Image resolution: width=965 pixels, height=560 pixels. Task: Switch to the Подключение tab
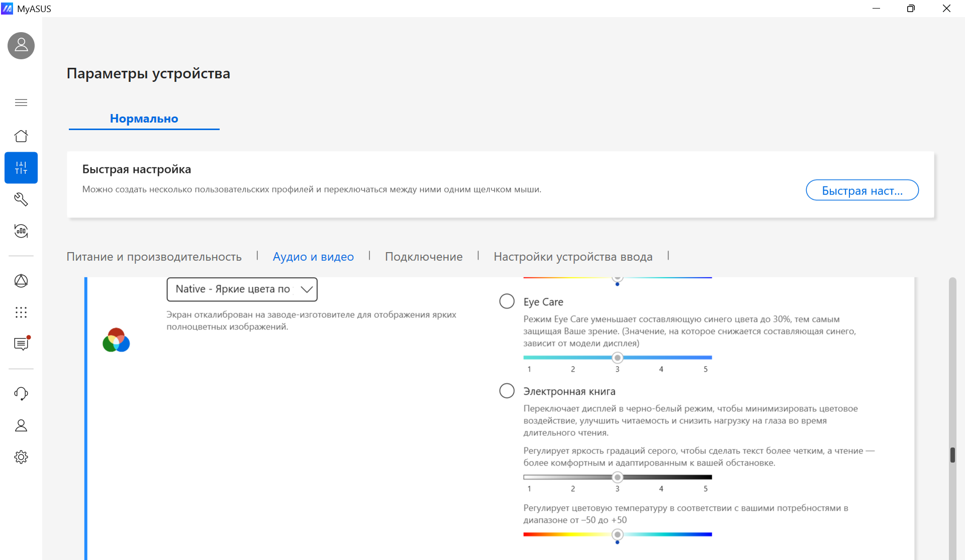pos(424,257)
